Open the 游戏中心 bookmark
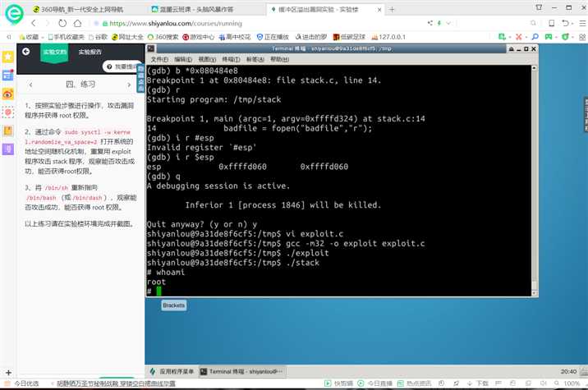Image resolution: width=588 pixels, height=390 pixels. point(199,37)
